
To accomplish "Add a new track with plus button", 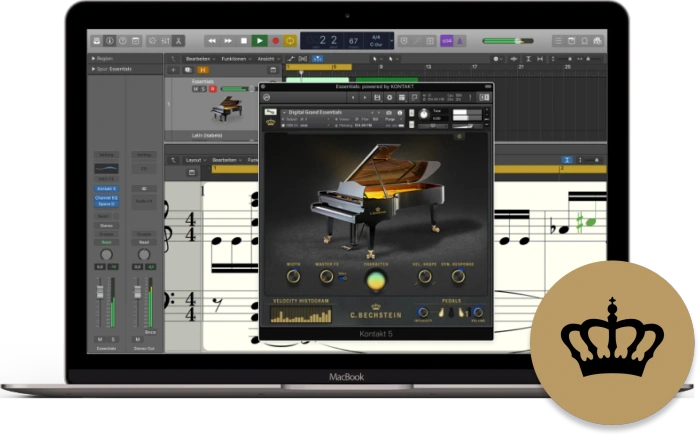I will pyautogui.click(x=173, y=70).
